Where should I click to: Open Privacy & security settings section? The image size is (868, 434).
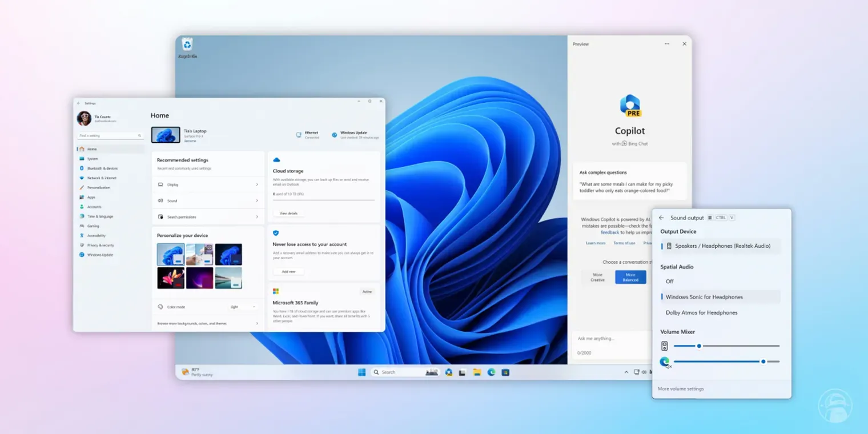pos(101,245)
